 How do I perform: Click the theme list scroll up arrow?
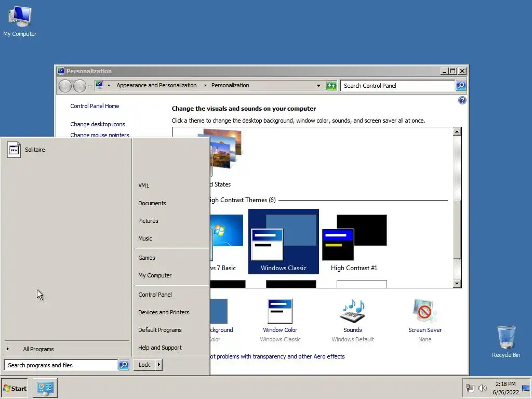tap(457, 131)
